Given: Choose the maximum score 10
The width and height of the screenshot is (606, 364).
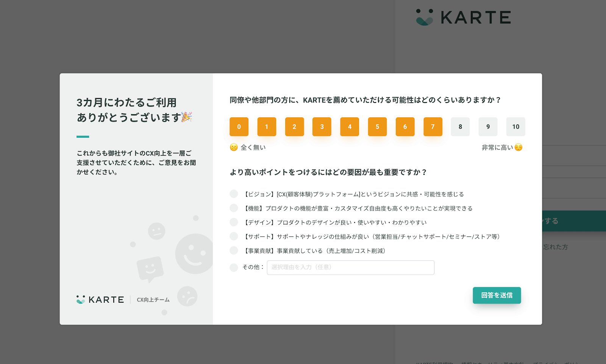Looking at the screenshot, I should 516,127.
